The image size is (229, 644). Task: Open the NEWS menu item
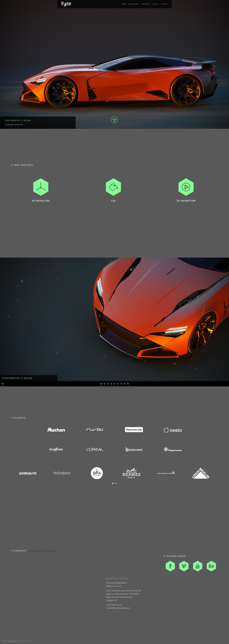click(x=124, y=4)
